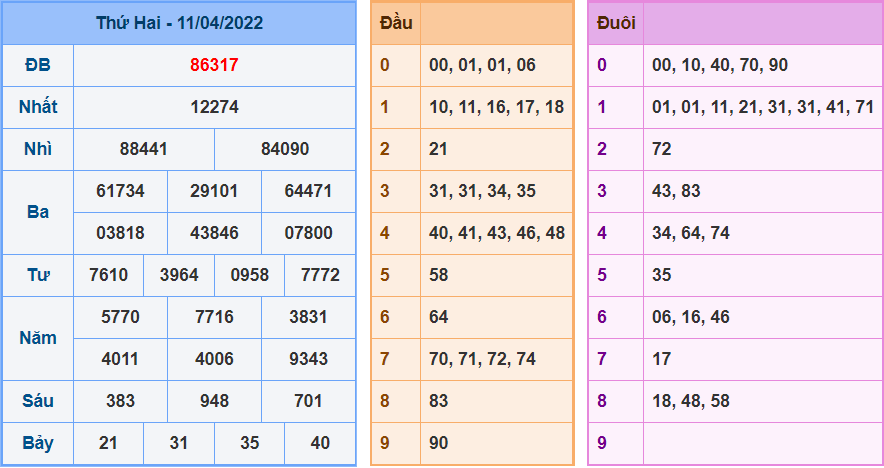Select Đuôi row 7 value "17"
Image resolution: width=884 pixels, height=468 pixels.
662,359
